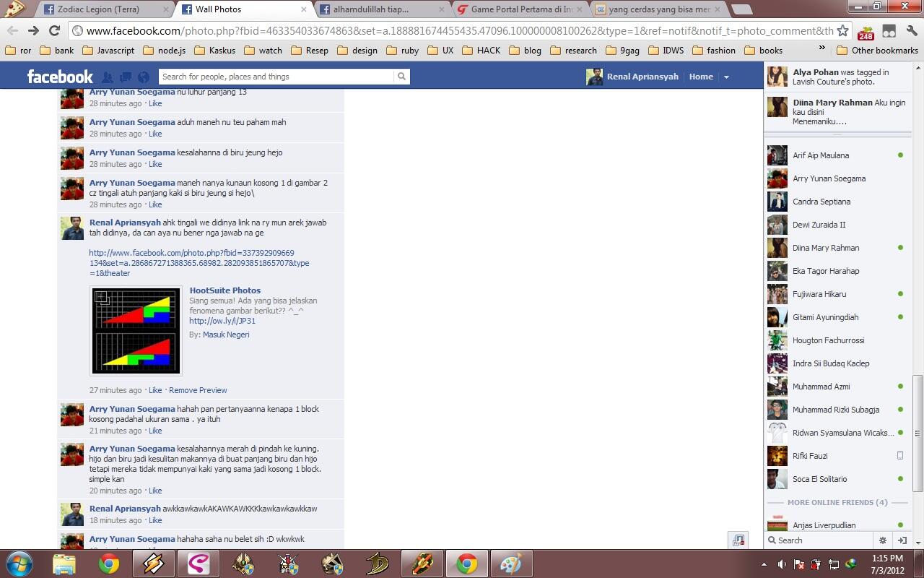
Task: Open the HootSuite Photos link
Action: coord(225,290)
